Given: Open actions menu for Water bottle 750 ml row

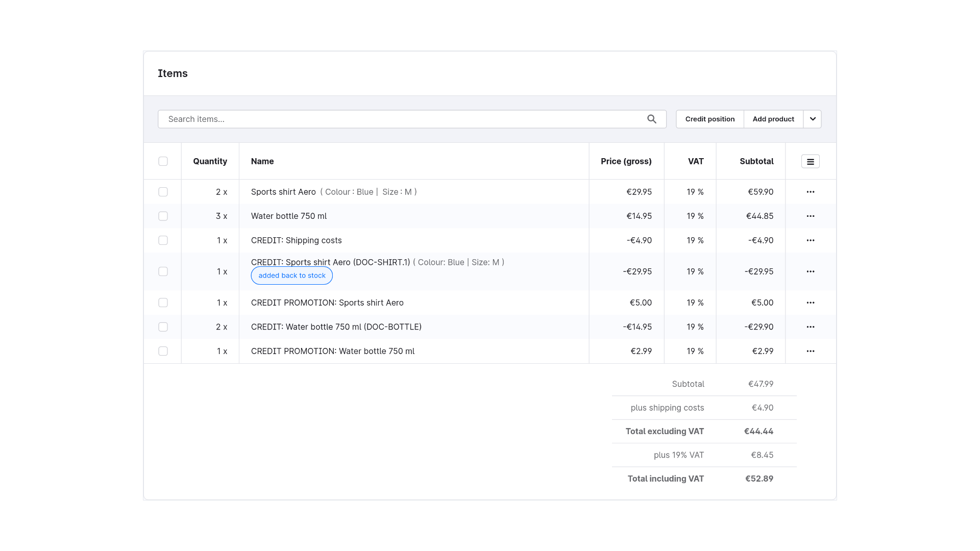Looking at the screenshot, I should pyautogui.click(x=811, y=216).
